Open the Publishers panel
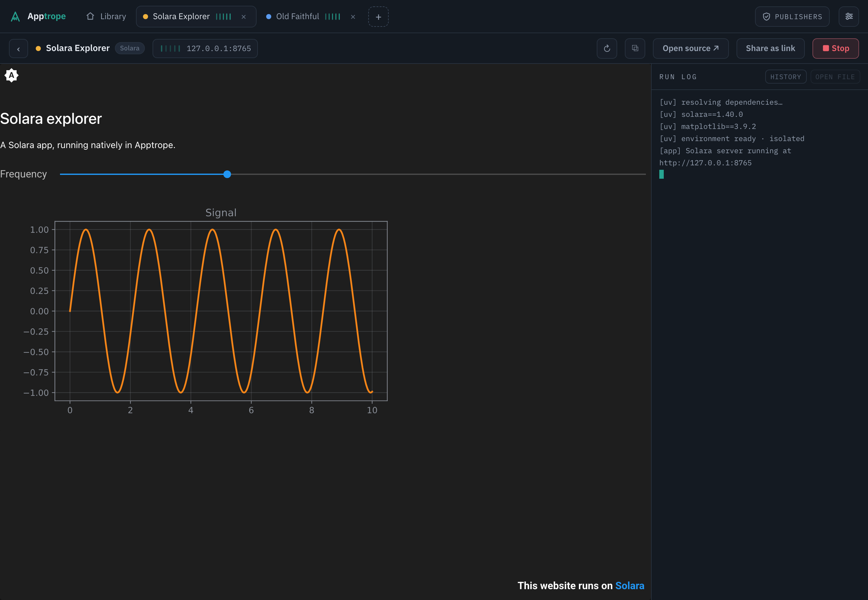The width and height of the screenshot is (868, 600). pyautogui.click(x=792, y=17)
